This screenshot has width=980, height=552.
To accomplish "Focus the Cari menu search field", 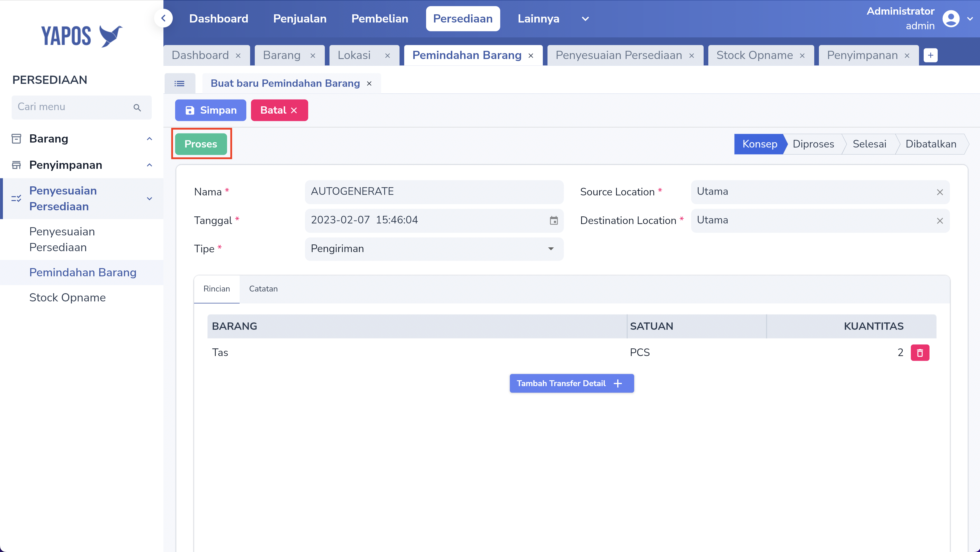I will [x=81, y=107].
